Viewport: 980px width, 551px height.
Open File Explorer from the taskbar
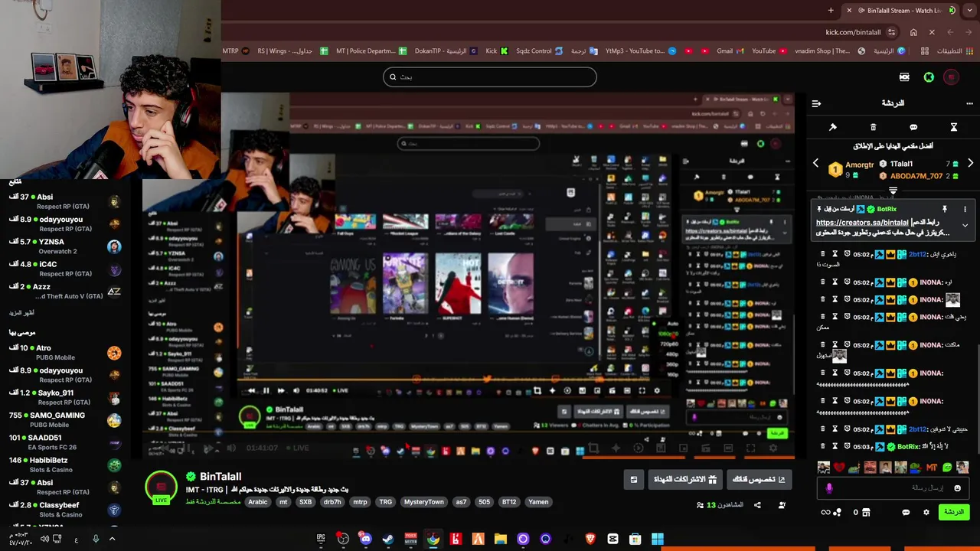[501, 539]
